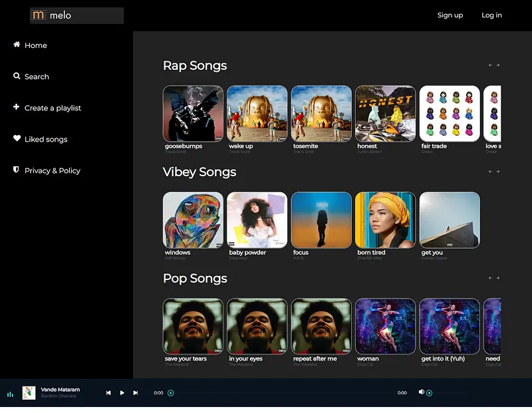
Task: Click the Log in button
Action: coord(491,15)
